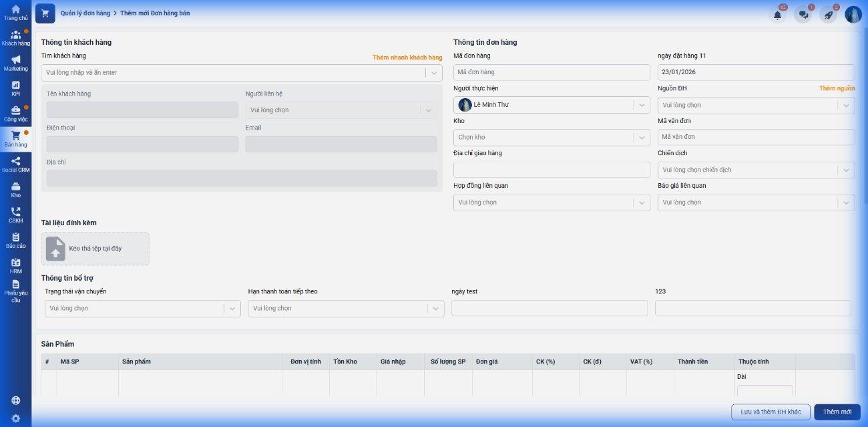Click the Thêm mới button

tap(837, 412)
